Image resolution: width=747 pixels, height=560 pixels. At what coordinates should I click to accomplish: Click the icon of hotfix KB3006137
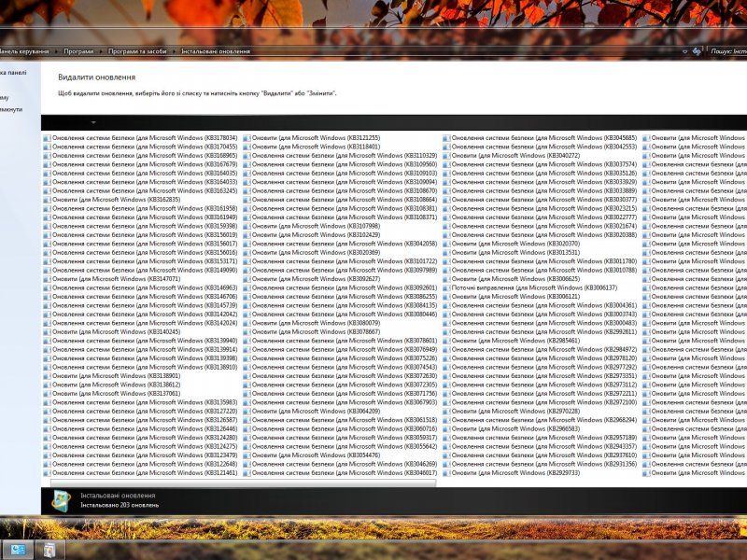[x=446, y=288]
